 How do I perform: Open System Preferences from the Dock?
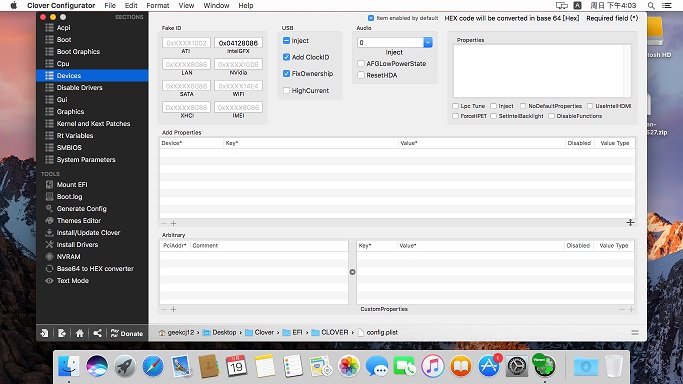coord(517,366)
